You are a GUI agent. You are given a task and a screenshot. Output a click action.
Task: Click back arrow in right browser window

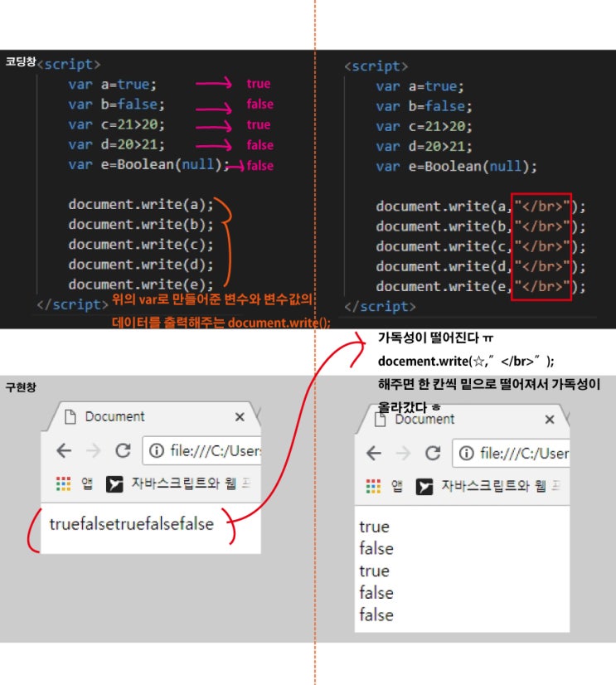click(x=374, y=453)
